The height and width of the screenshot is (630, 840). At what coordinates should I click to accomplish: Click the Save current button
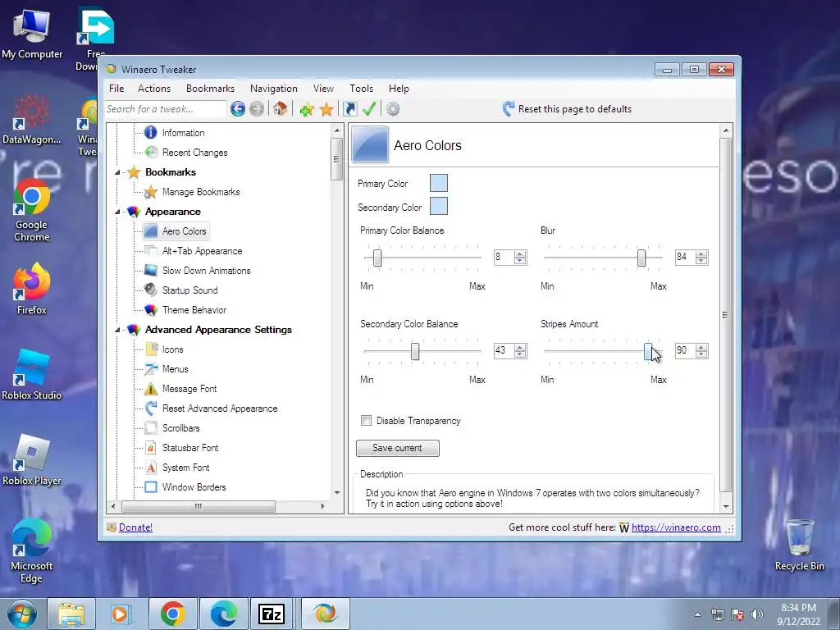click(x=398, y=448)
